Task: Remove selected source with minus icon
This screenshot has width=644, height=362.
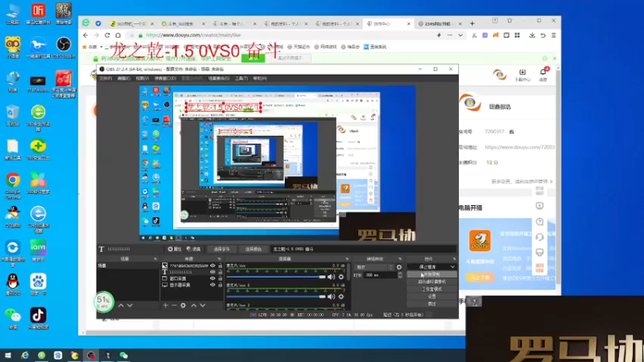Action: tap(174, 306)
